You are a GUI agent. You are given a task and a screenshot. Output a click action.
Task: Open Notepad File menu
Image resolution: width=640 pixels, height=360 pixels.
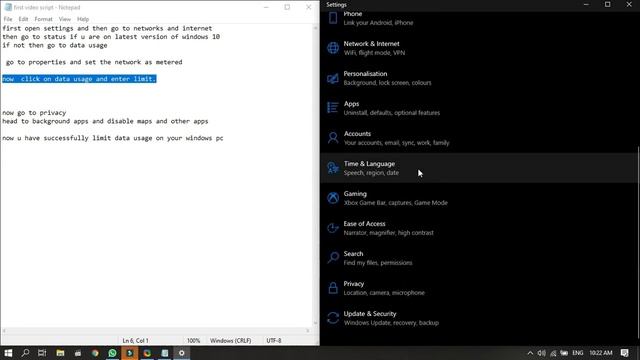point(8,19)
